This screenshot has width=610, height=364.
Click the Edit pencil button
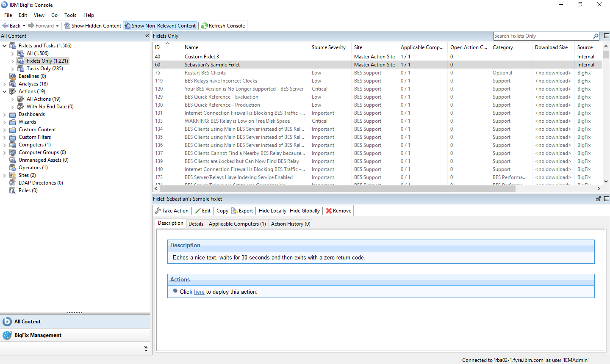202,211
